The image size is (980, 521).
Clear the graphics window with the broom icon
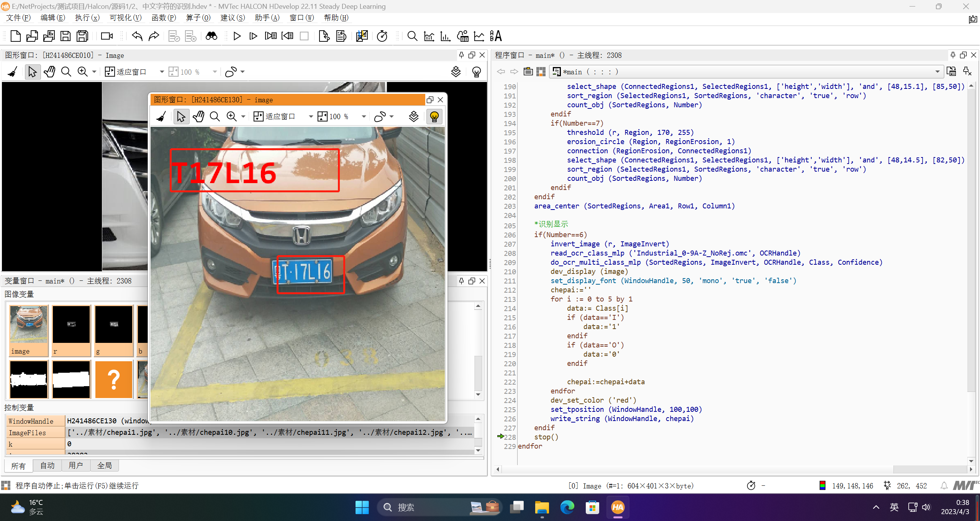point(161,116)
